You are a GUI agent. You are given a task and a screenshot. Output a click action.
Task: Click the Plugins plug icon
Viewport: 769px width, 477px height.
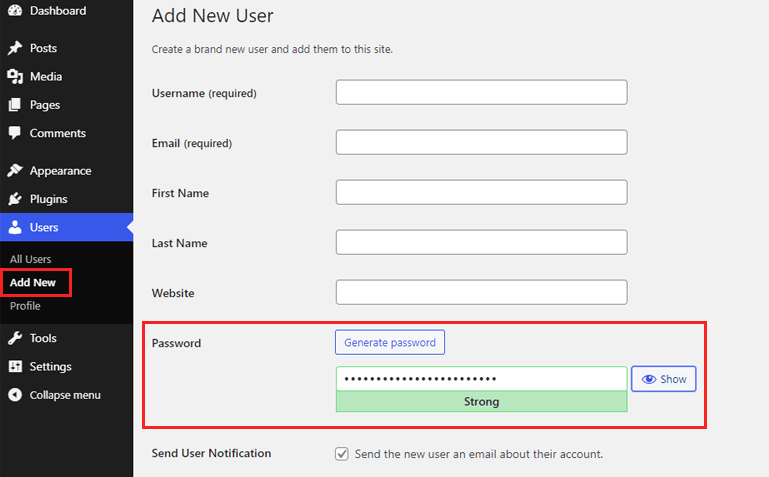pos(15,199)
